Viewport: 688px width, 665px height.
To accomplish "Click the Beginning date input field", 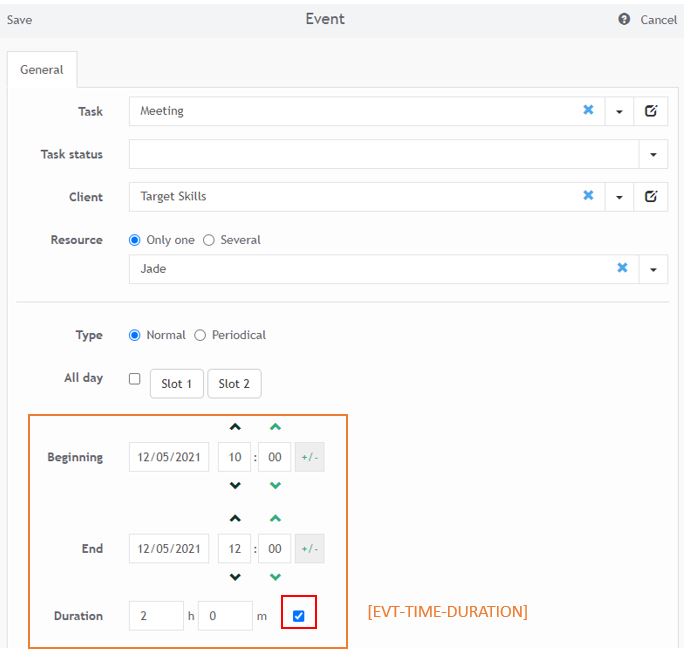I will tap(169, 458).
